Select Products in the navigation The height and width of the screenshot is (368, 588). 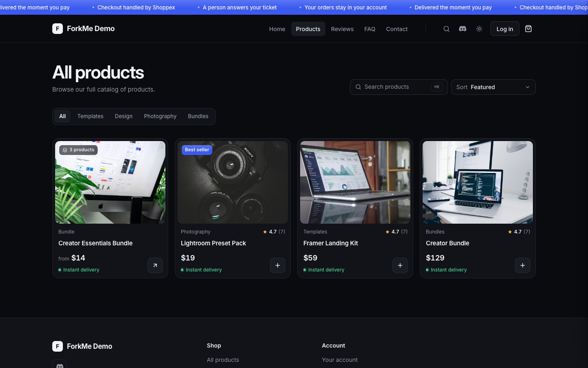(308, 29)
